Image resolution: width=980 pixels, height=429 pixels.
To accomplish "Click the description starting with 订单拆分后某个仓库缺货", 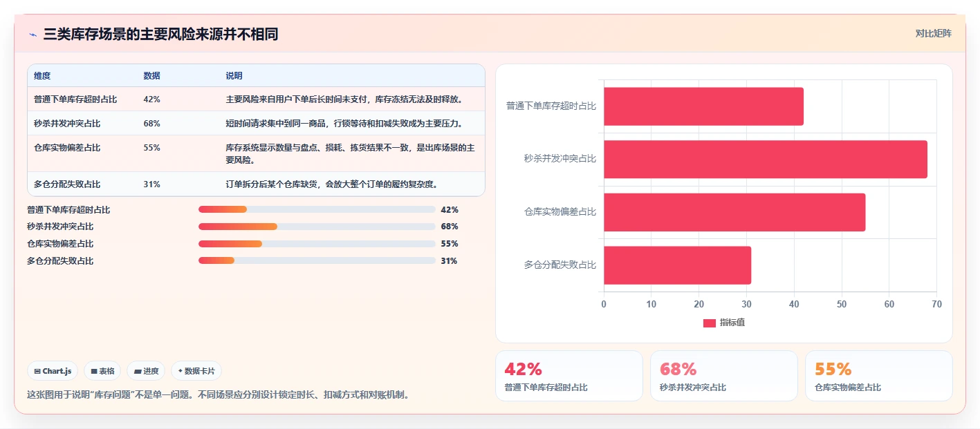I will coord(331,184).
